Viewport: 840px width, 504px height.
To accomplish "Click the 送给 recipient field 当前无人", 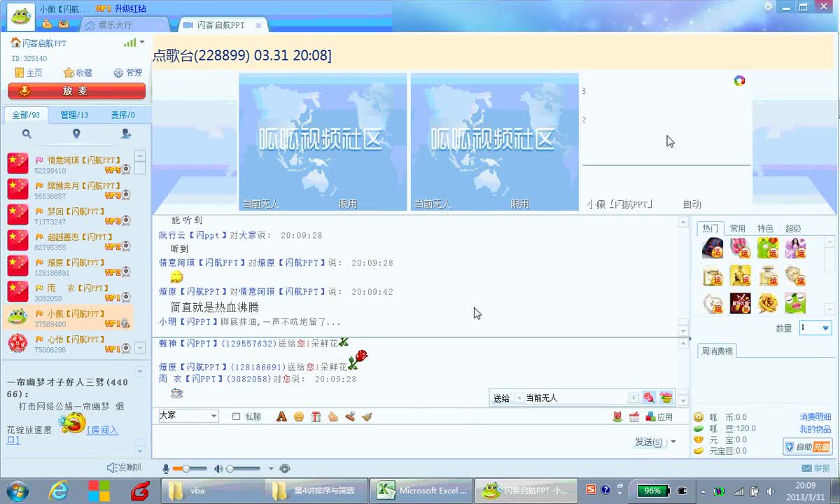I will (x=577, y=398).
